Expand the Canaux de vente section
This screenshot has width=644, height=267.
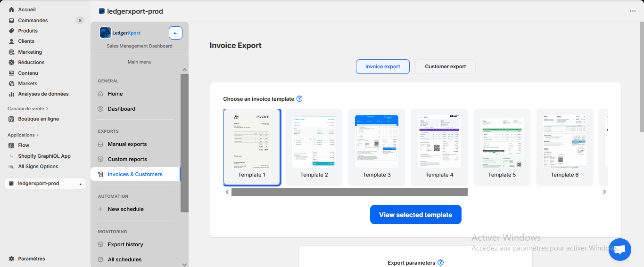coord(28,109)
